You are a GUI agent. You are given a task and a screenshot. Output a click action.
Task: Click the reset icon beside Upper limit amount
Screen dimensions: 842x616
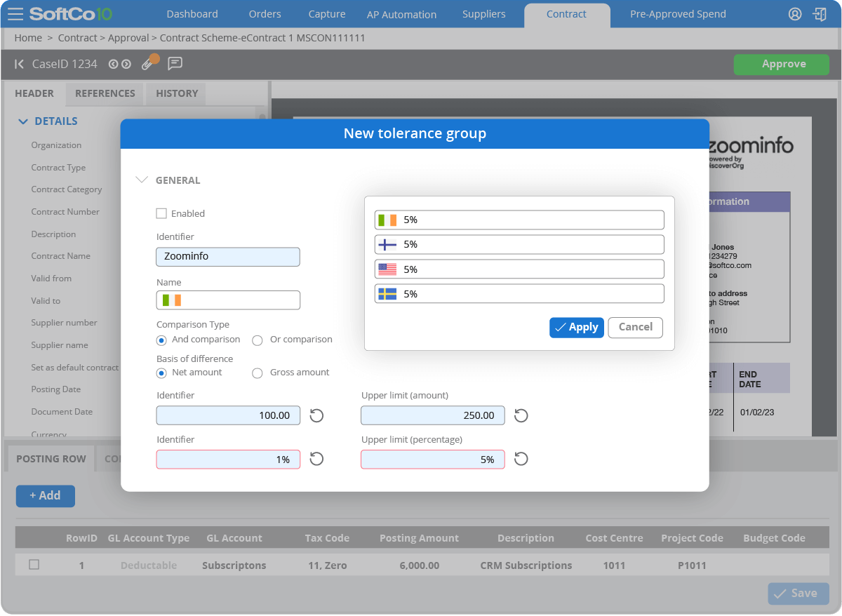(x=520, y=415)
